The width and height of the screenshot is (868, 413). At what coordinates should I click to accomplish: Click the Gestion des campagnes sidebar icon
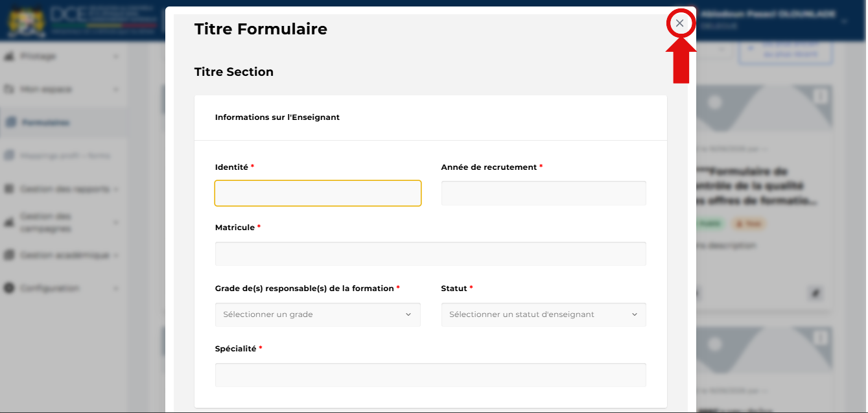(x=10, y=222)
